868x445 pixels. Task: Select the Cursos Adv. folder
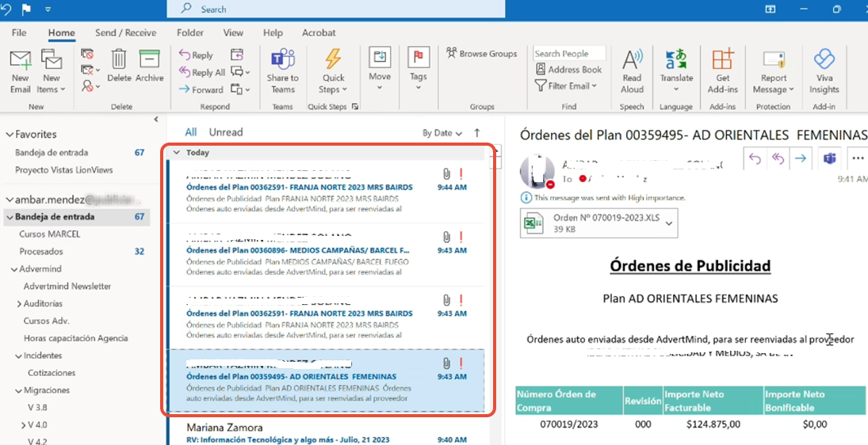pyautogui.click(x=46, y=321)
